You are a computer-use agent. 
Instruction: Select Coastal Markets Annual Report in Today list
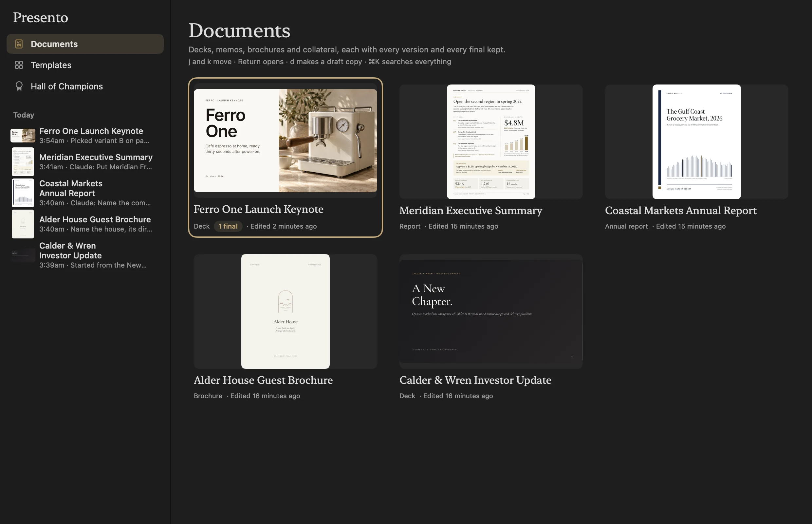coord(85,193)
